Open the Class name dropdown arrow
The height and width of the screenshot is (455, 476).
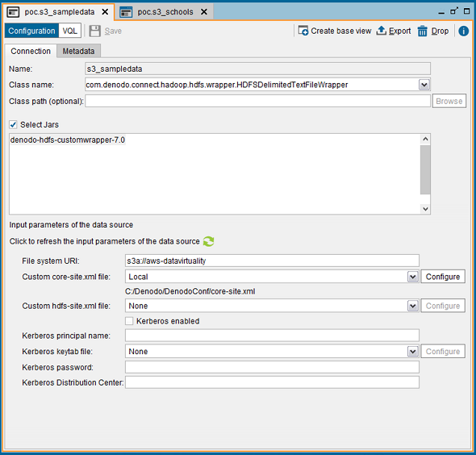click(424, 85)
